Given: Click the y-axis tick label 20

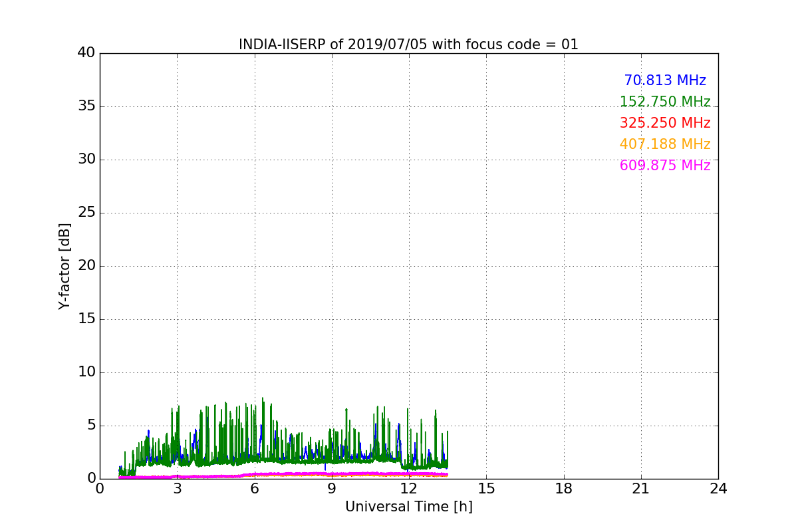Looking at the screenshot, I should click(x=86, y=266).
